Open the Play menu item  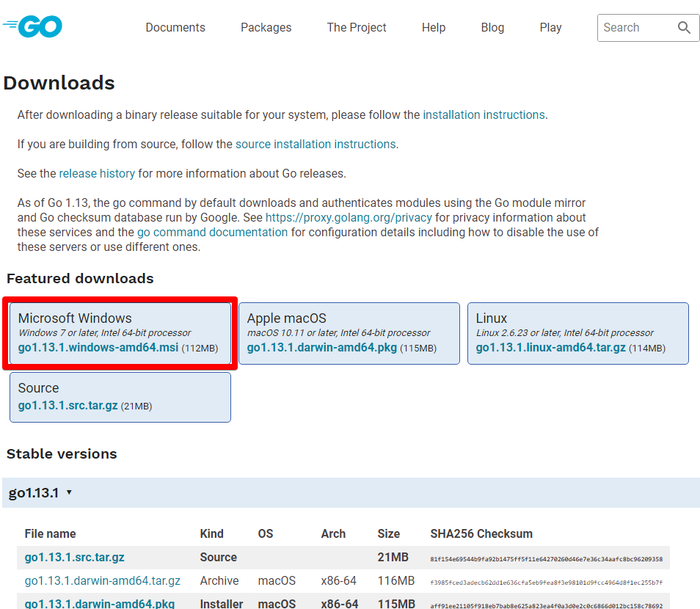tap(550, 28)
